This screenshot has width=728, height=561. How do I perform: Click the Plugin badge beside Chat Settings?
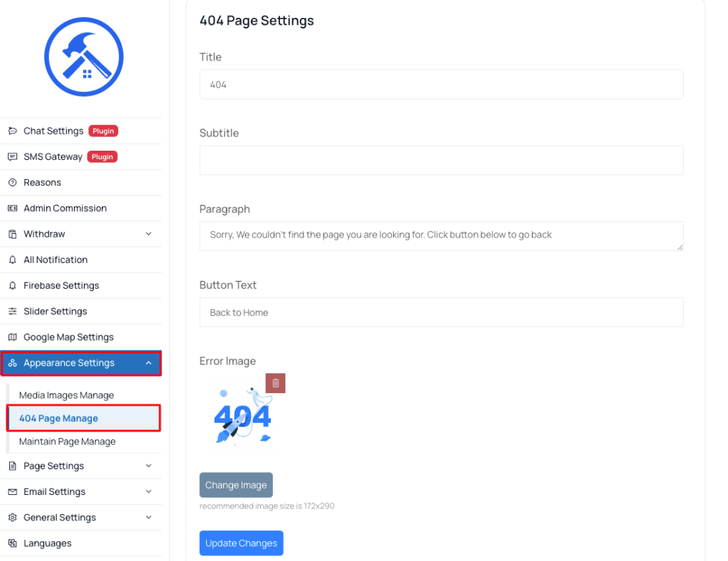click(x=103, y=131)
